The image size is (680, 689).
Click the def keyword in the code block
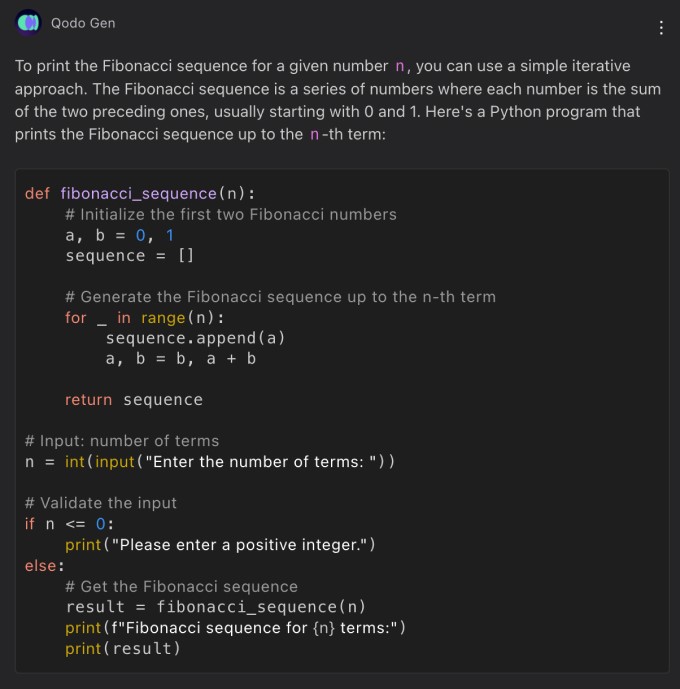[x=37, y=193]
